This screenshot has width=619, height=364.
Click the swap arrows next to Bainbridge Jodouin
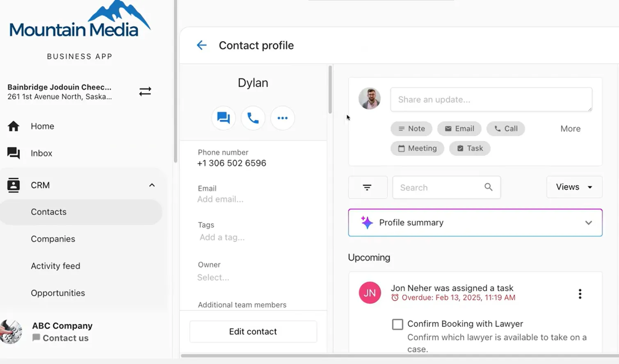click(x=145, y=91)
